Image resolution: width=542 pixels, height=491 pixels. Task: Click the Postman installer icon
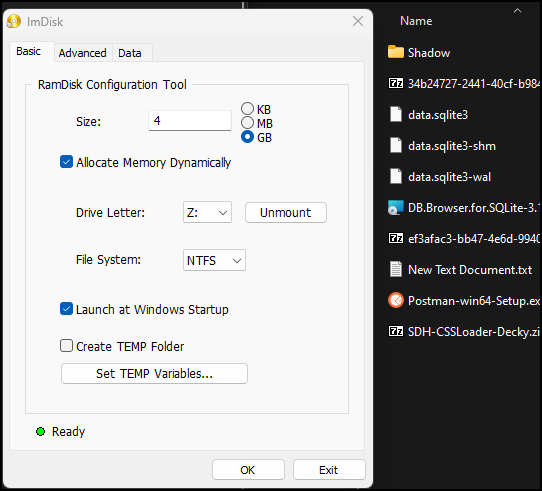tap(395, 300)
